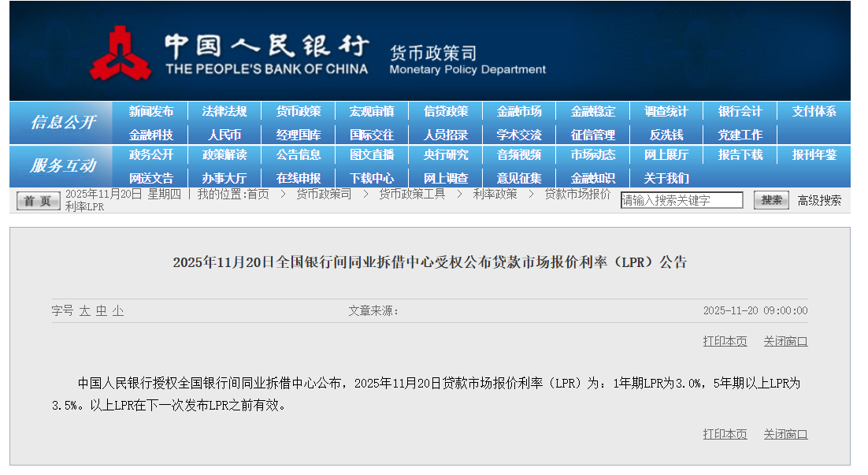Open 人员招录 link
The image size is (868, 475).
446,135
